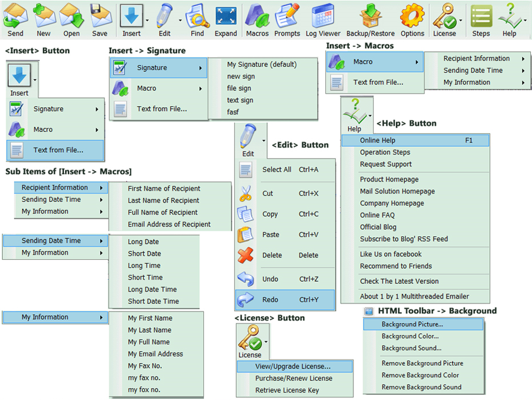This screenshot has width=532, height=400.
Task: Click the Steps toolbar icon
Action: (x=481, y=16)
